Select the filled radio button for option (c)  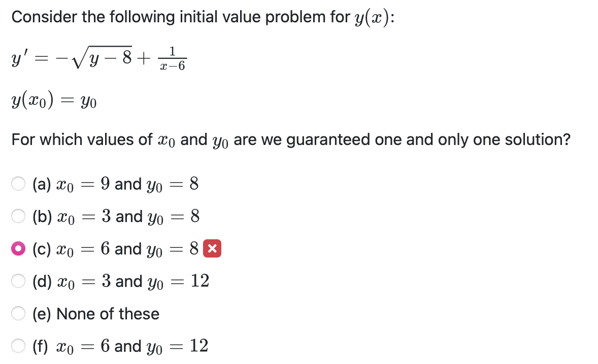(18, 249)
